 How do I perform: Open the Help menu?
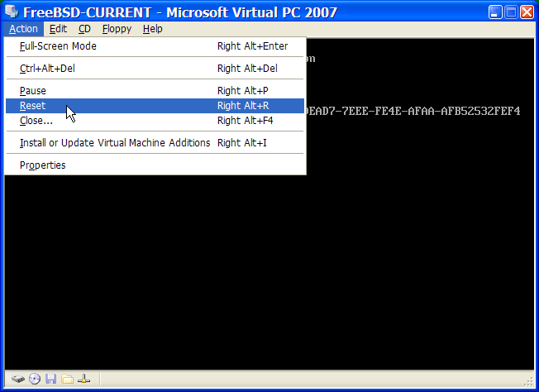[x=153, y=29]
